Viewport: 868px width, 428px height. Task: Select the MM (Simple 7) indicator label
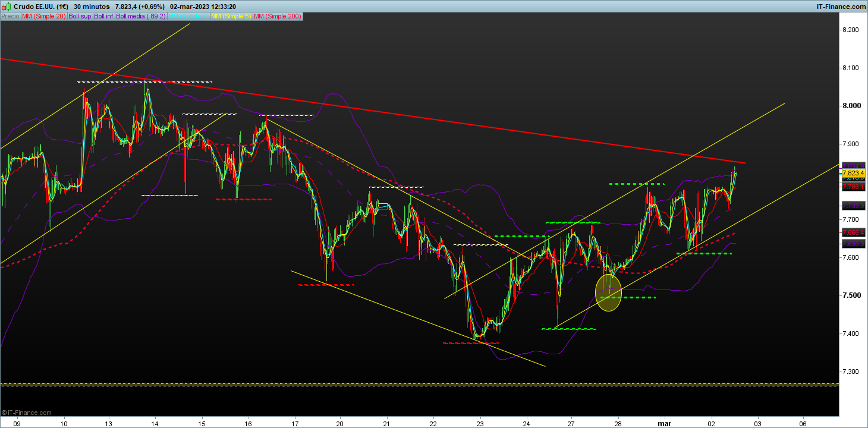[x=188, y=17]
